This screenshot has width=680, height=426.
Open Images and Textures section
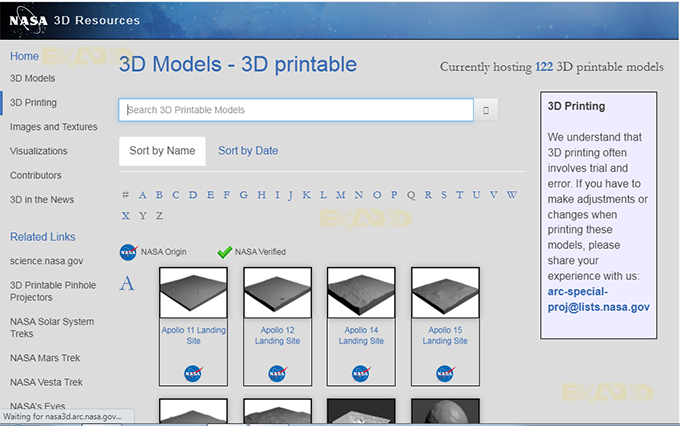click(x=54, y=127)
